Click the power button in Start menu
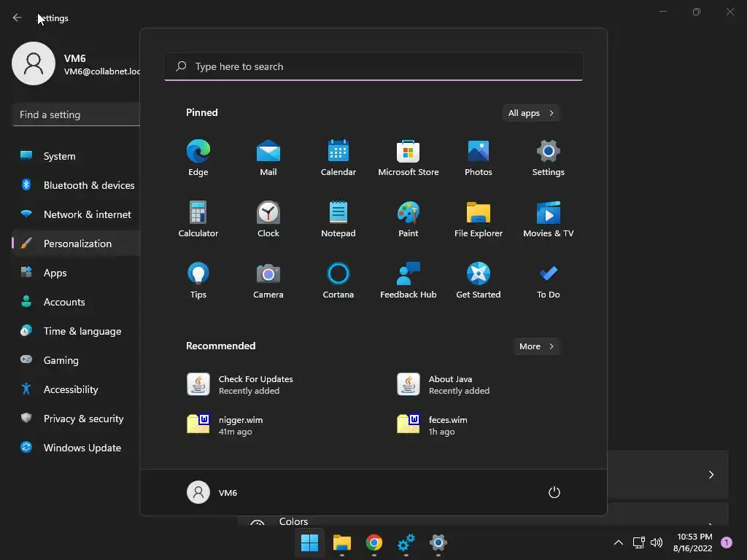The width and height of the screenshot is (747, 560). click(554, 492)
